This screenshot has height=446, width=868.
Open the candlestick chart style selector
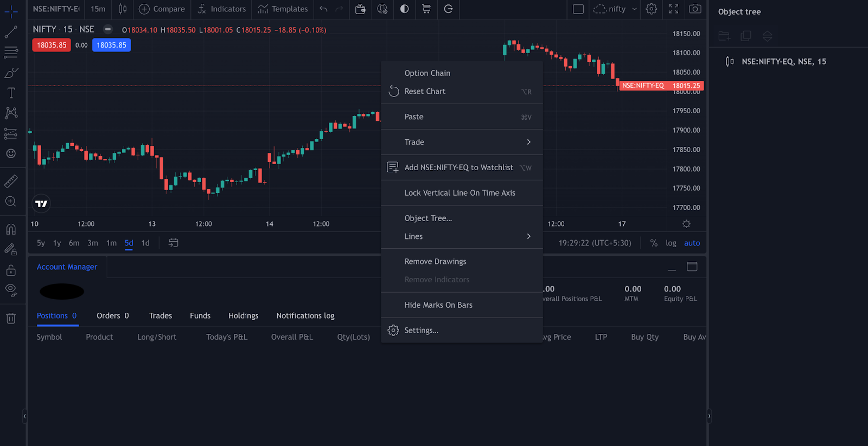tap(123, 9)
